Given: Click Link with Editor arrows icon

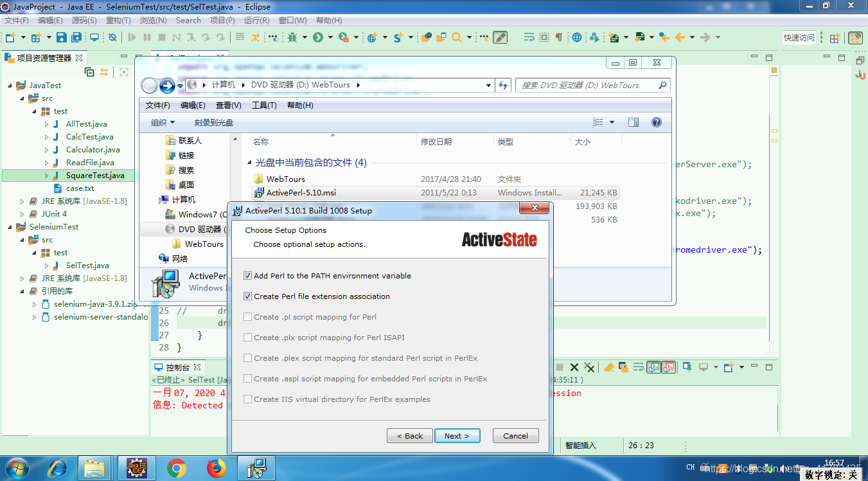Looking at the screenshot, I should pos(104,72).
